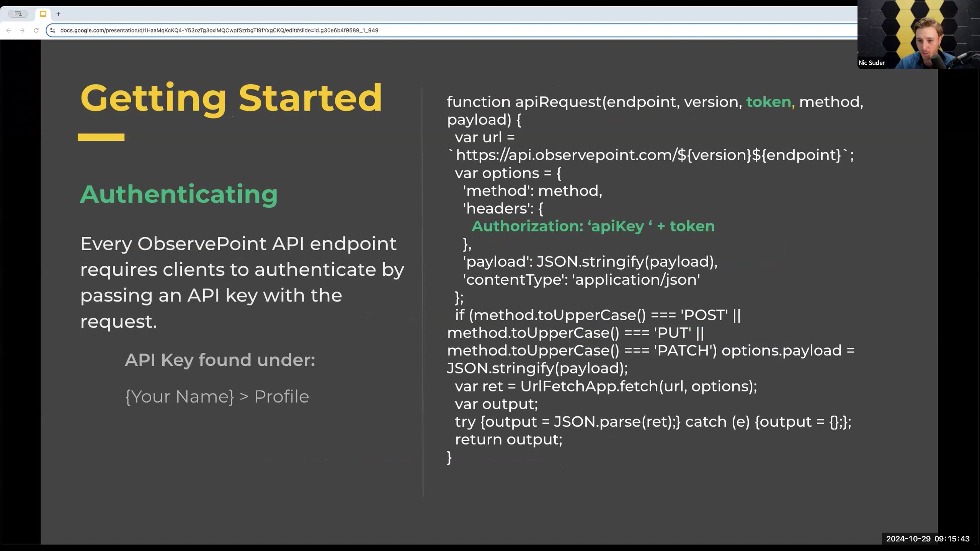Click the Nic Suder name label
Image resolution: width=980 pixels, height=551 pixels.
[x=872, y=63]
